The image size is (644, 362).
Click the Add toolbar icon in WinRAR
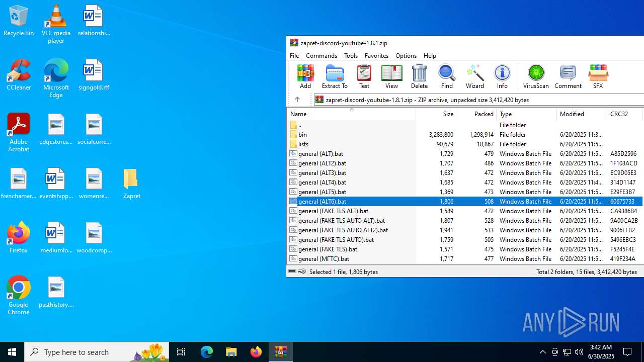pyautogui.click(x=305, y=76)
